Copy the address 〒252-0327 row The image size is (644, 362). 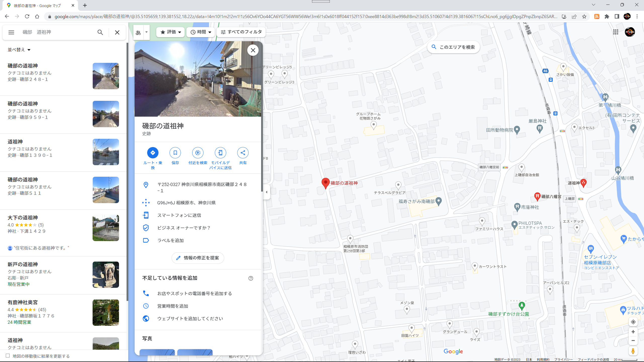[x=198, y=188]
